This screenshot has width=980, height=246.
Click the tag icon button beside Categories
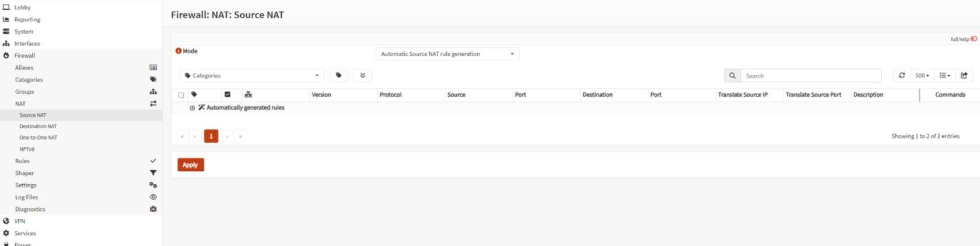[338, 75]
